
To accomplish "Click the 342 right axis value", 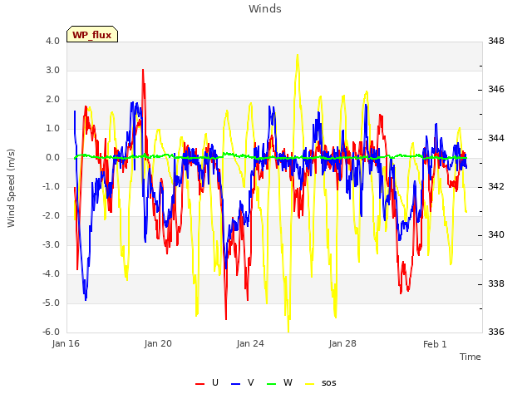I will click(496, 186).
